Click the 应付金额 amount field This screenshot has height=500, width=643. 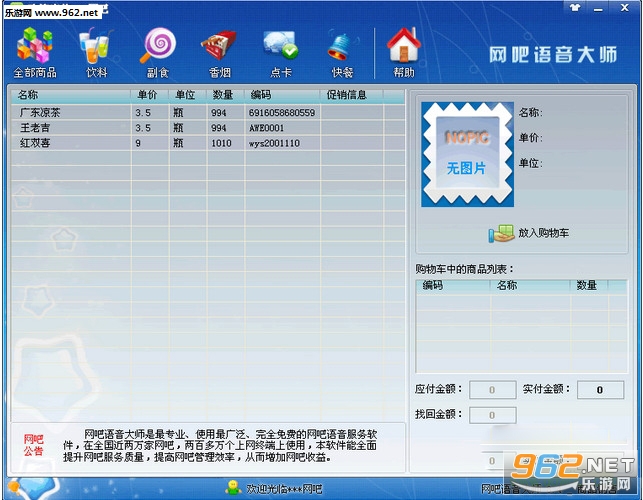(493, 390)
